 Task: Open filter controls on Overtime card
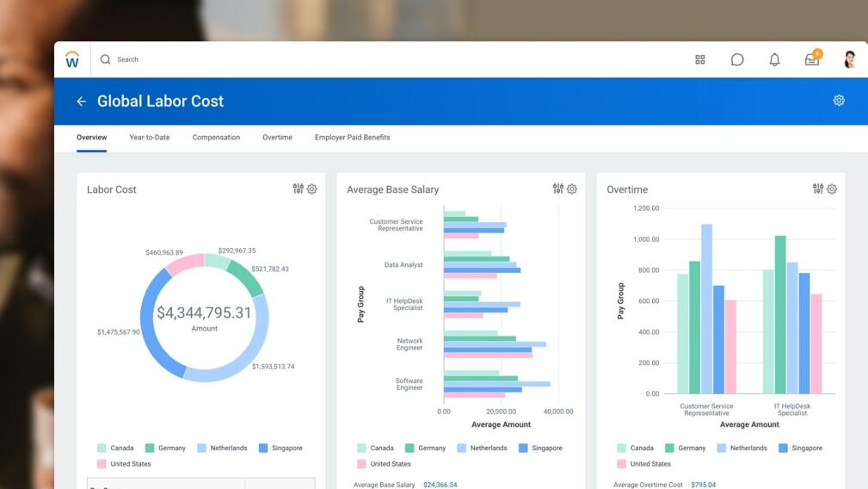pyautogui.click(x=818, y=189)
